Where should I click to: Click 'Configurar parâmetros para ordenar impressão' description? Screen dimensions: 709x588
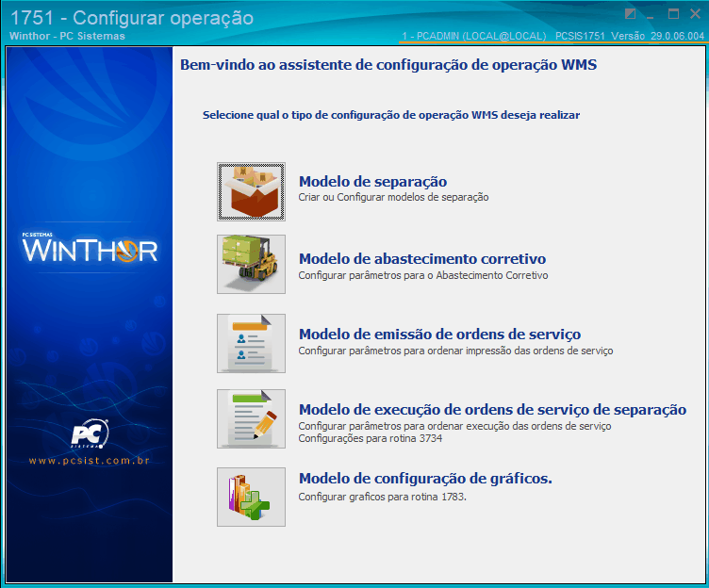pyautogui.click(x=455, y=351)
